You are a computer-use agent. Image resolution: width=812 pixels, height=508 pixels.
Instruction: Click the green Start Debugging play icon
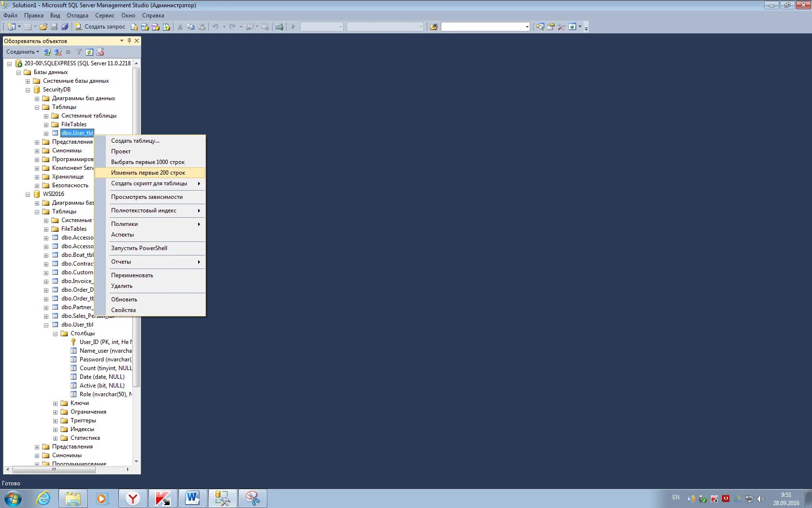293,27
